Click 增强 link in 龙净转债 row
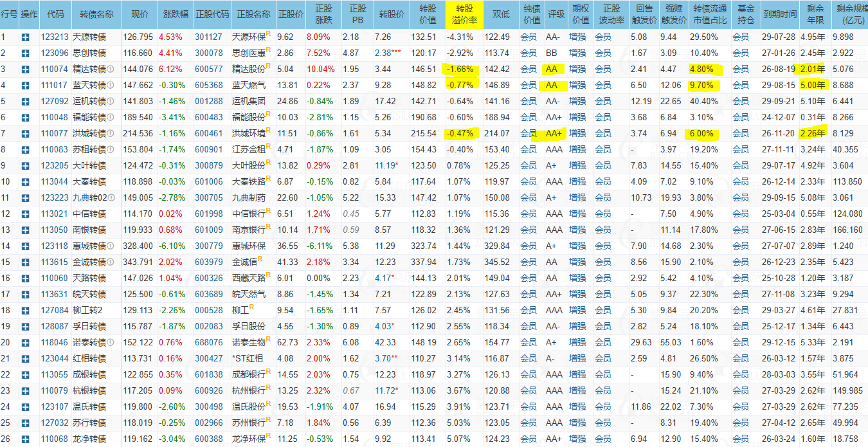Image resolution: width=868 pixels, height=447 pixels. pos(577,439)
